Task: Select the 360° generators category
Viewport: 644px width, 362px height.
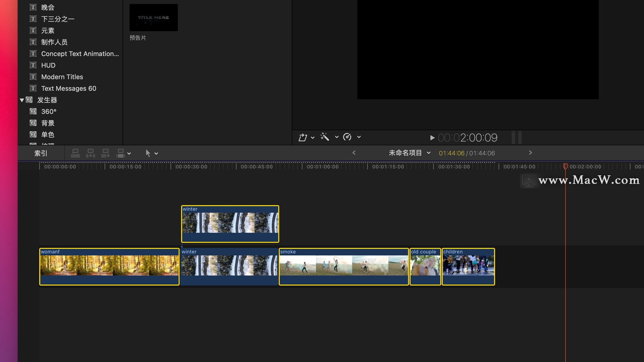Action: point(49,111)
